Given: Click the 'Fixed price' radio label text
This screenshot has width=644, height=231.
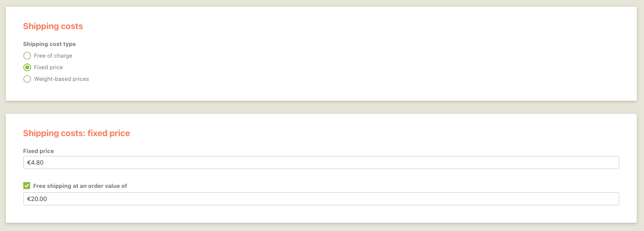Looking at the screenshot, I should tap(49, 67).
